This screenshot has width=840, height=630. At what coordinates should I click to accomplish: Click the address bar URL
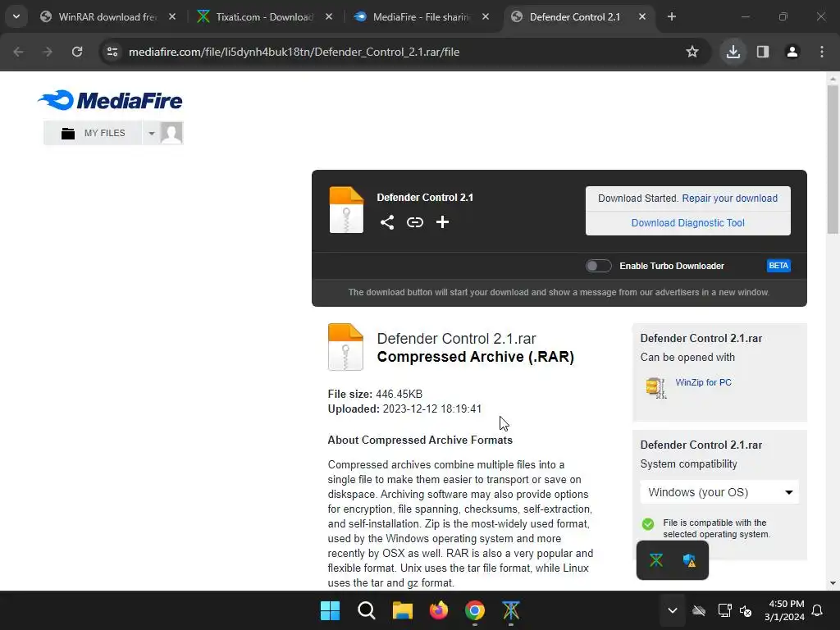click(294, 52)
